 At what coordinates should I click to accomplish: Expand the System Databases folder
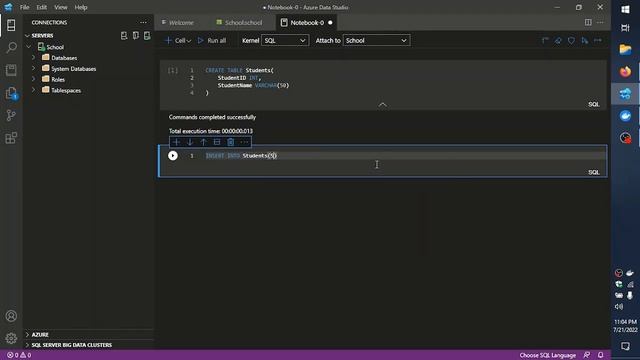pos(33,69)
